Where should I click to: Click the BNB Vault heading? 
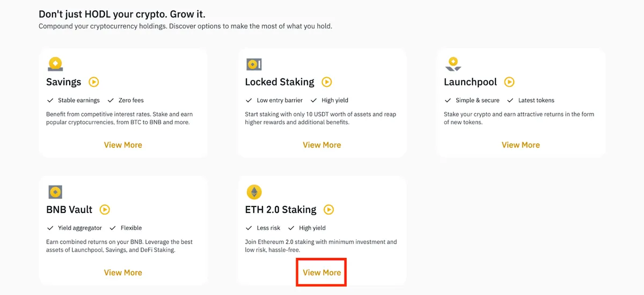[x=70, y=210]
